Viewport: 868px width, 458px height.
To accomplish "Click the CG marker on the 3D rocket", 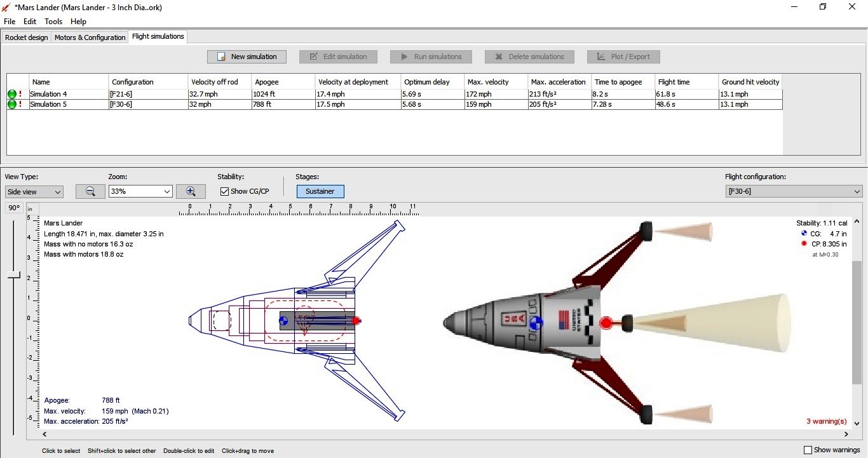I will point(536,323).
